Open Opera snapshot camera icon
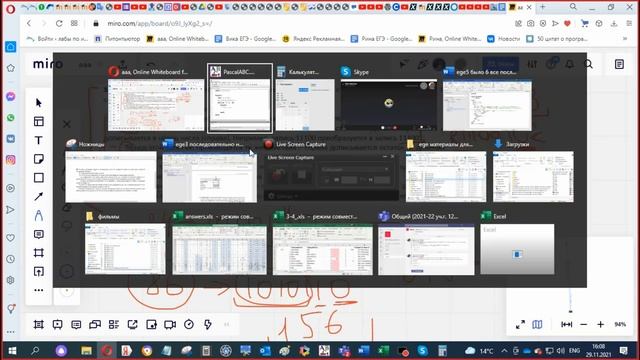 pyautogui.click(x=531, y=23)
